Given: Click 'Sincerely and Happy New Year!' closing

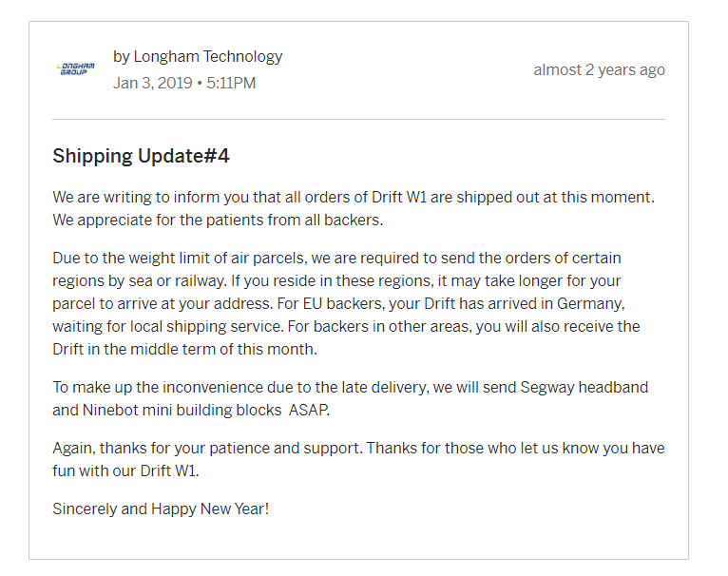Looking at the screenshot, I should coord(161,509).
